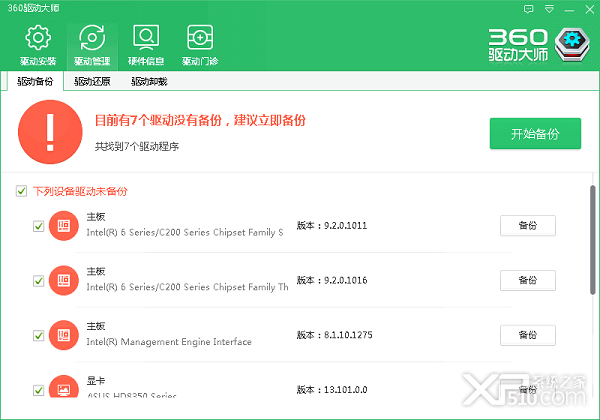Click the red exclamation warning icon

click(x=50, y=132)
